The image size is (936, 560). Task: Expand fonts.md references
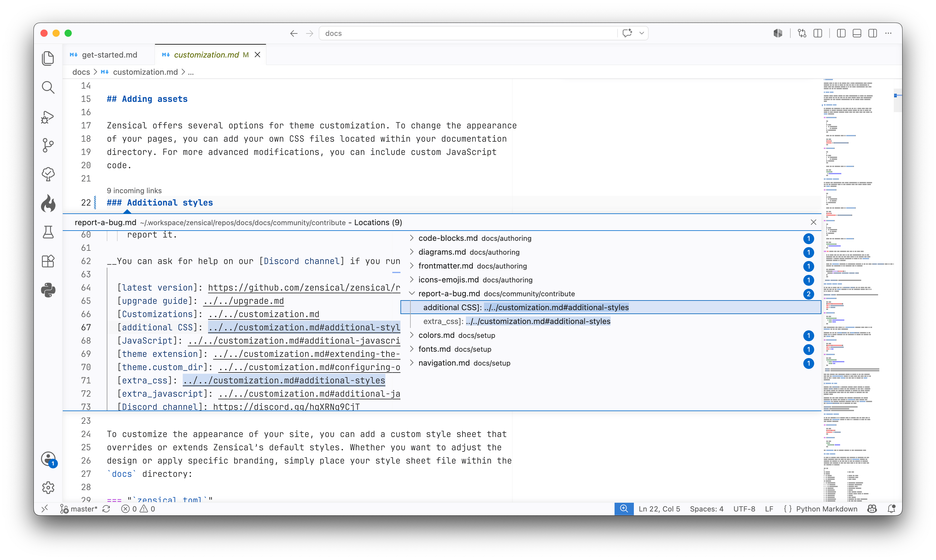(411, 349)
